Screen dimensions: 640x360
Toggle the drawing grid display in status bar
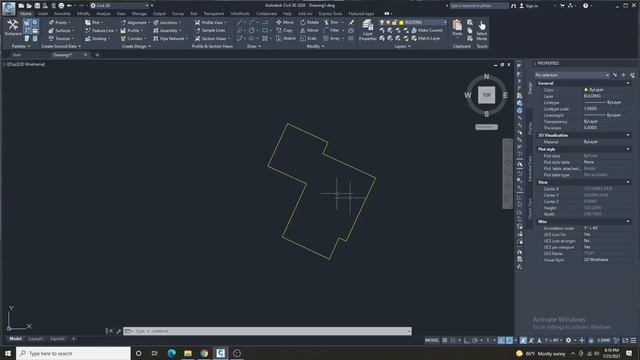445,340
